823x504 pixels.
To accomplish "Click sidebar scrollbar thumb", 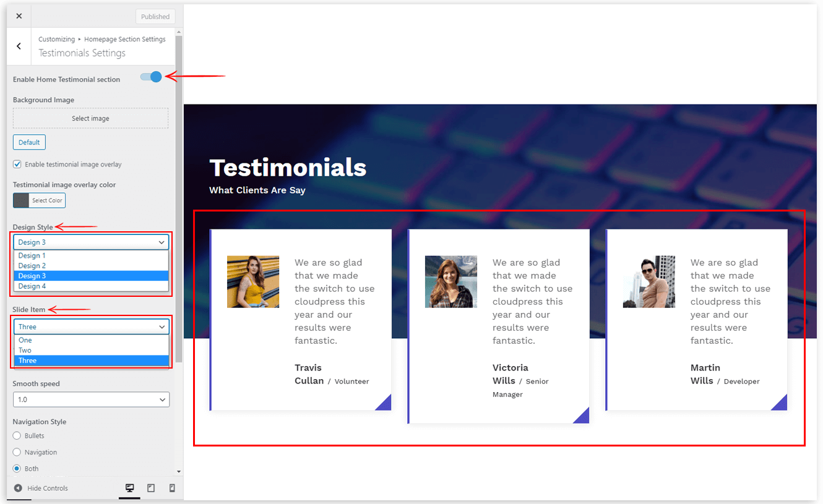I will pos(179,198).
